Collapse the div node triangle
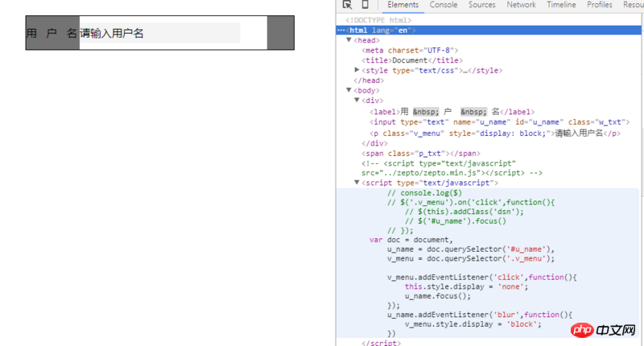 pyautogui.click(x=357, y=100)
